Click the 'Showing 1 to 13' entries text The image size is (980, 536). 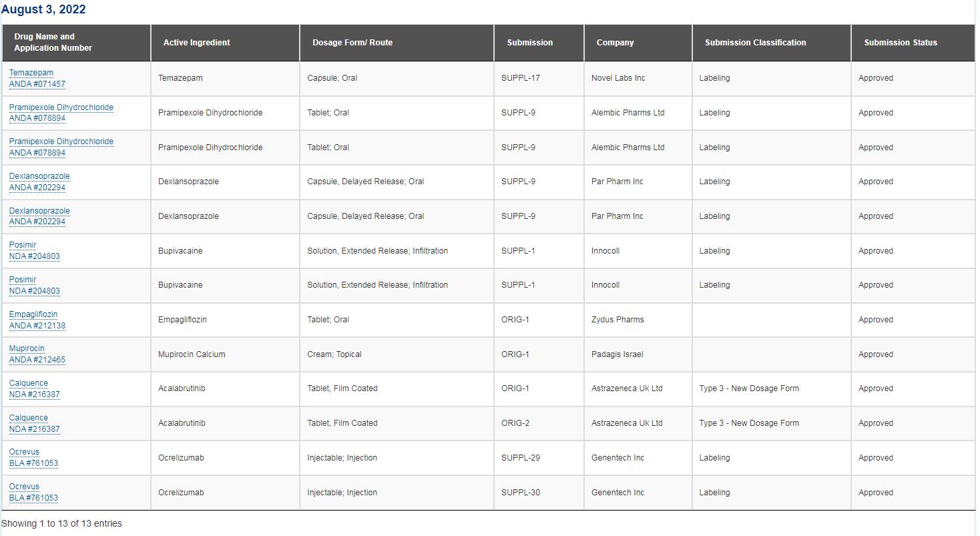pyautogui.click(x=61, y=523)
